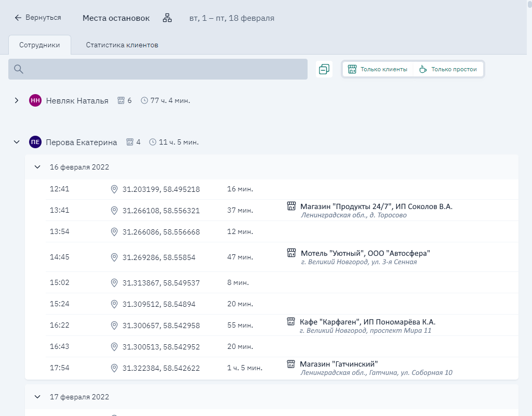The height and width of the screenshot is (416, 532).
Task: Click store icon beside Мотель "Уютный"
Action: [291, 253]
